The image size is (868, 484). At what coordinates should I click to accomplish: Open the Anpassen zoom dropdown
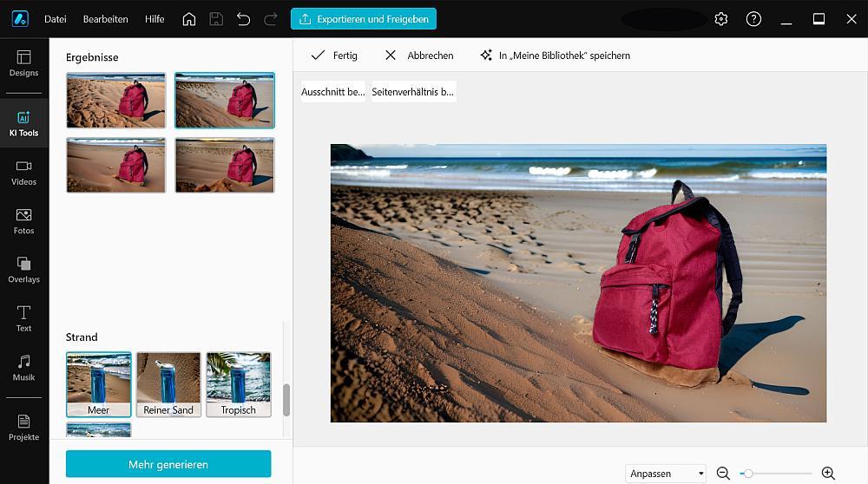pos(666,474)
